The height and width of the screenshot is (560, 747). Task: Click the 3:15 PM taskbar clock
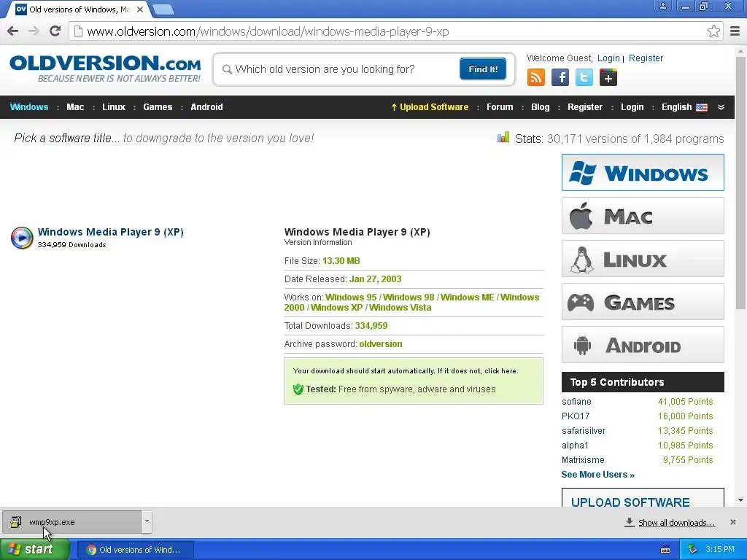[x=720, y=549]
